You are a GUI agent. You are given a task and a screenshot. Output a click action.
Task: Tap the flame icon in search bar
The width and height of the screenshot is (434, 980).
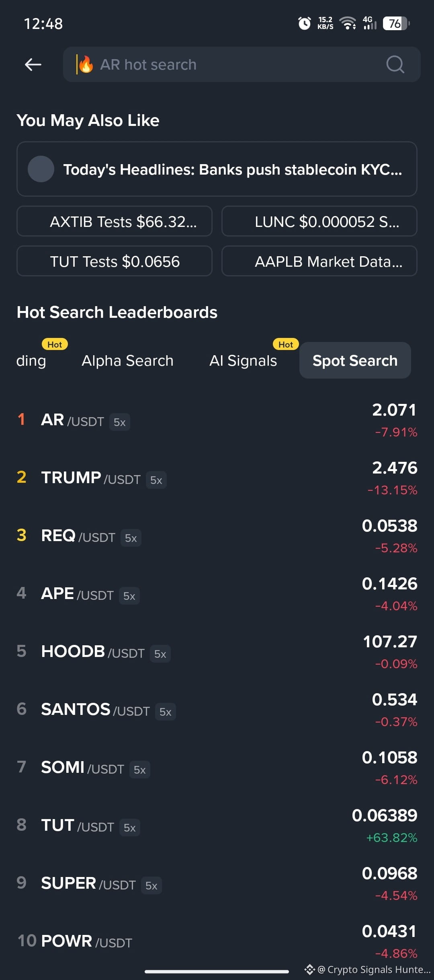pos(86,64)
